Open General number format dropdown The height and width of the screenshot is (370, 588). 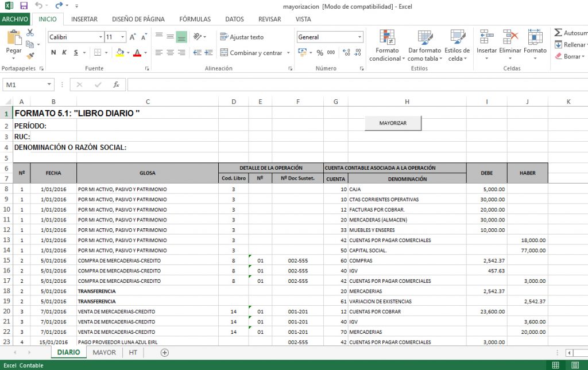point(359,37)
